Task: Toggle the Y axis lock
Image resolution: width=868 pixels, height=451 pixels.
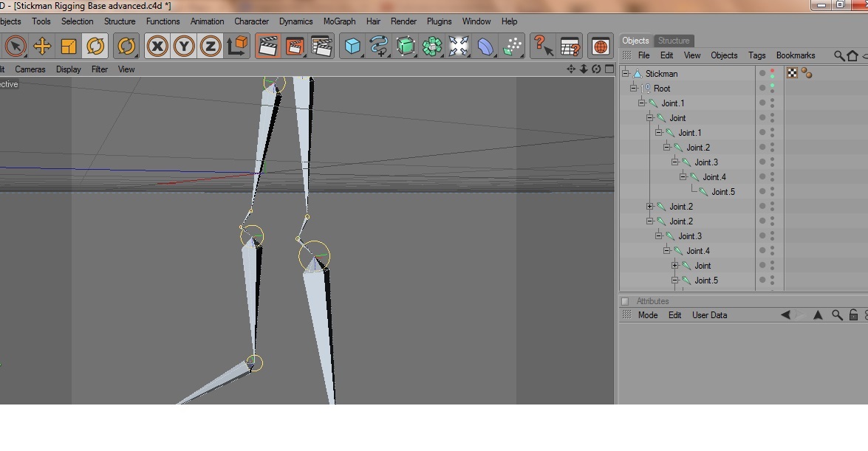Action: point(184,46)
